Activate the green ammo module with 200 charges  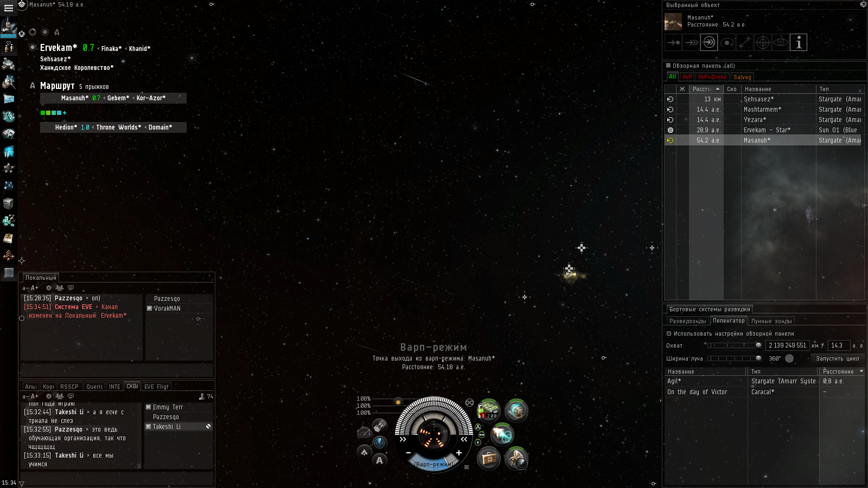(488, 410)
